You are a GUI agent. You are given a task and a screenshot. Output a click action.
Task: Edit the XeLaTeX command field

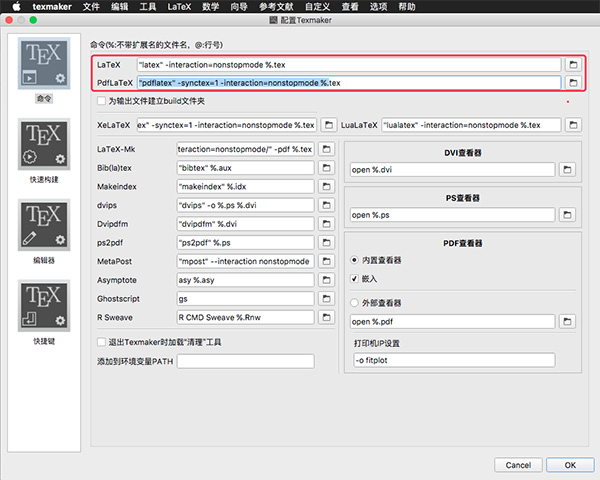point(227,125)
